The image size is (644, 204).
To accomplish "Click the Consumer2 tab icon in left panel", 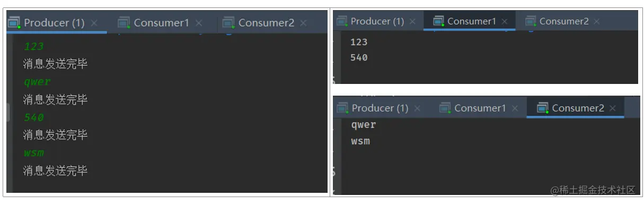I will [228, 23].
